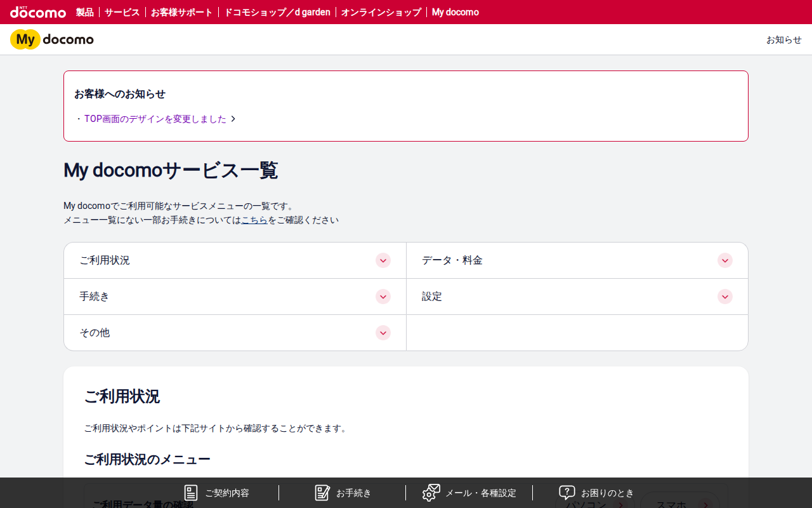Expand the データ・料金 accordion row
The width and height of the screenshot is (812, 508).
(x=577, y=260)
